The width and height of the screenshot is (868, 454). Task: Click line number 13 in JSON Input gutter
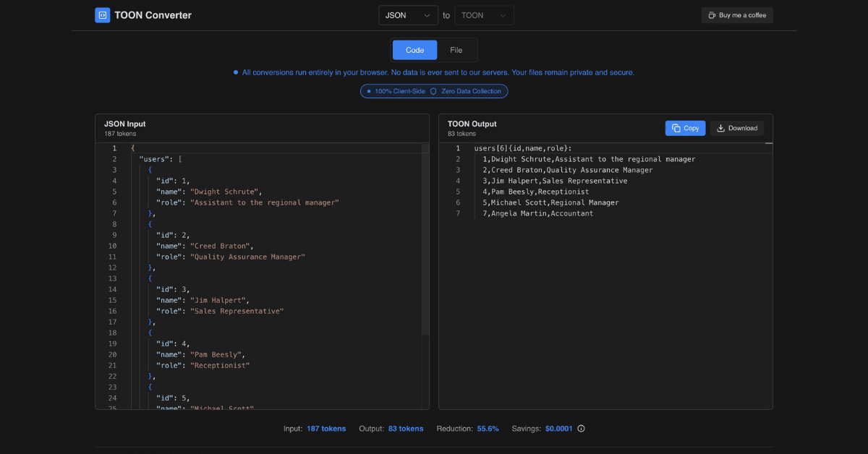112,278
